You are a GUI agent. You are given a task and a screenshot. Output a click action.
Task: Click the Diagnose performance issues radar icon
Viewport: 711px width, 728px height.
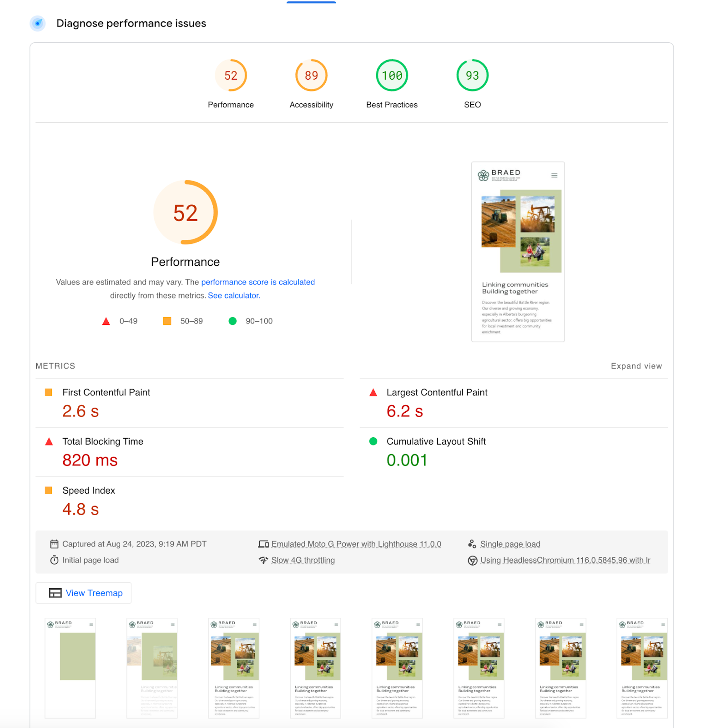click(x=38, y=23)
